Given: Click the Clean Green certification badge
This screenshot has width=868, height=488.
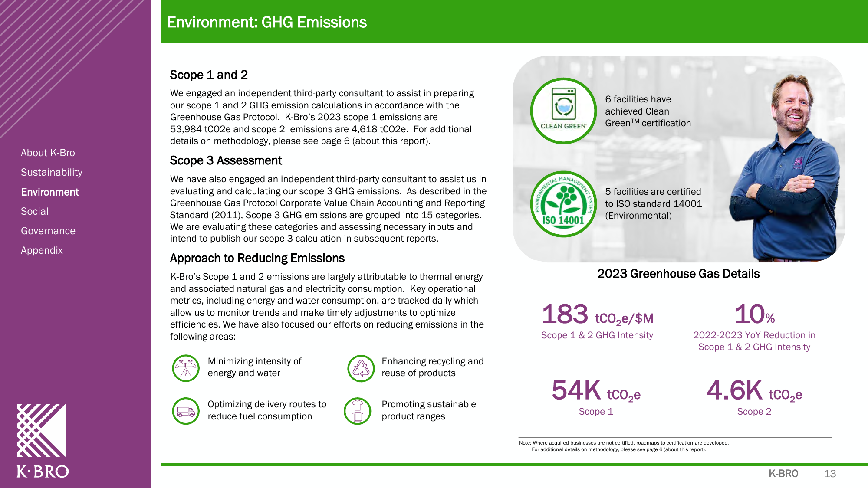Looking at the screenshot, I should click(x=563, y=111).
